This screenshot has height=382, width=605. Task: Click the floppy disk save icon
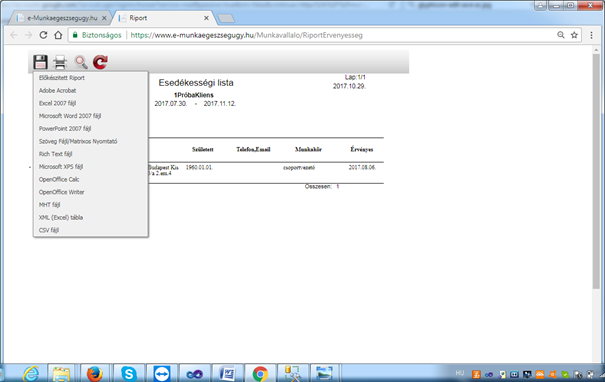(x=40, y=62)
